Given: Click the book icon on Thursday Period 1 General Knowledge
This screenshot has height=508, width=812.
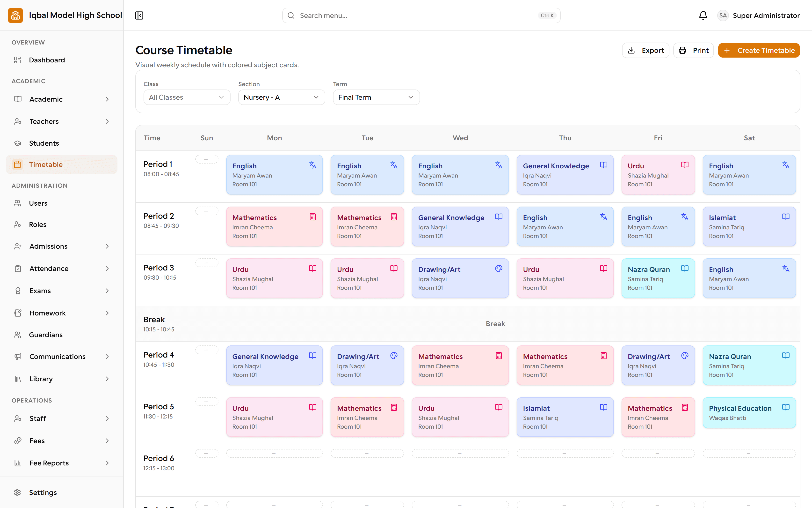Looking at the screenshot, I should click(604, 165).
